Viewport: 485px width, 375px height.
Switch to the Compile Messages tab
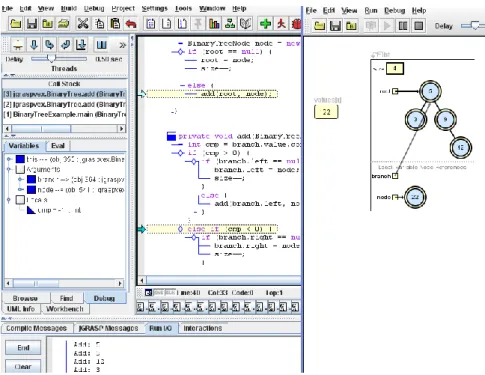click(37, 328)
